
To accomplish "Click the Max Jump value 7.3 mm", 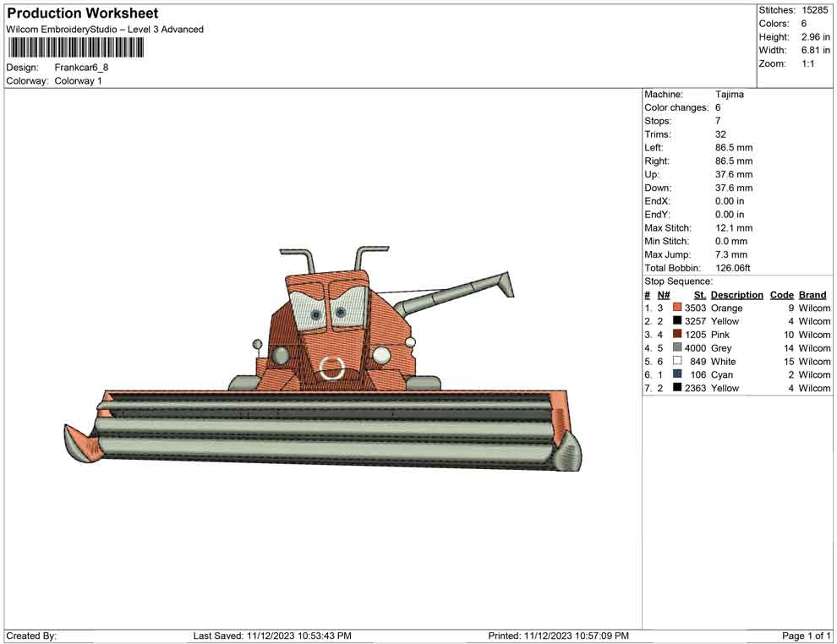I will point(731,254).
